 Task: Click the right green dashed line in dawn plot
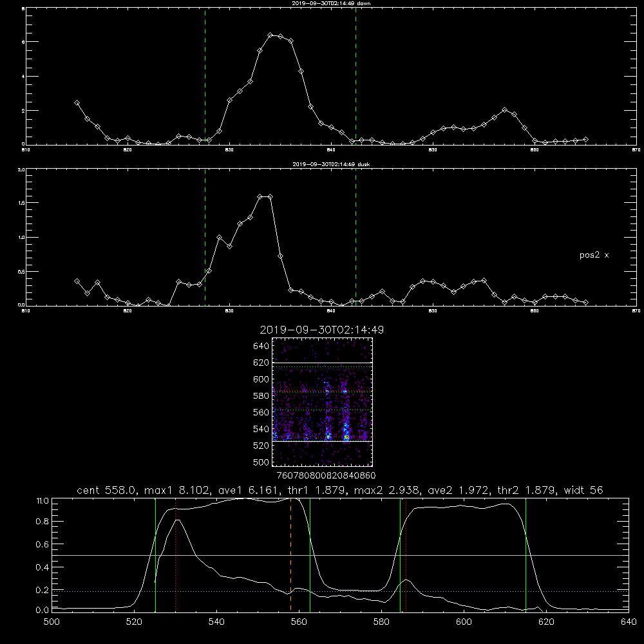coord(355,76)
